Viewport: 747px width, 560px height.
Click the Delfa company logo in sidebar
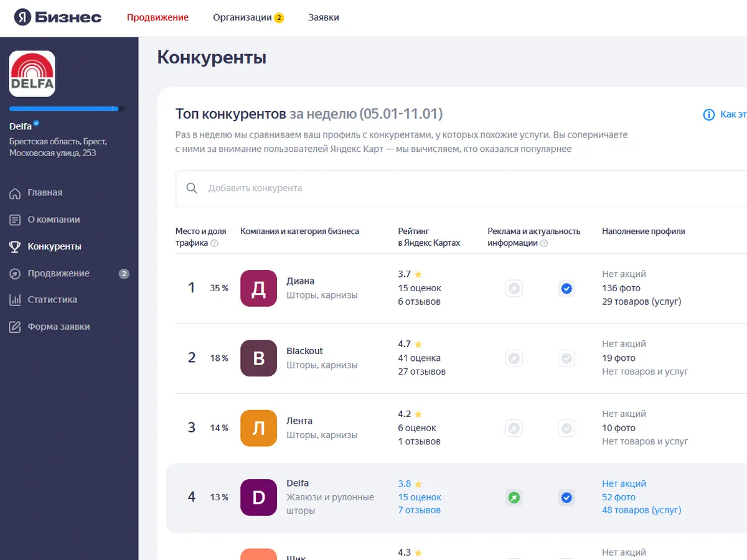tap(32, 74)
